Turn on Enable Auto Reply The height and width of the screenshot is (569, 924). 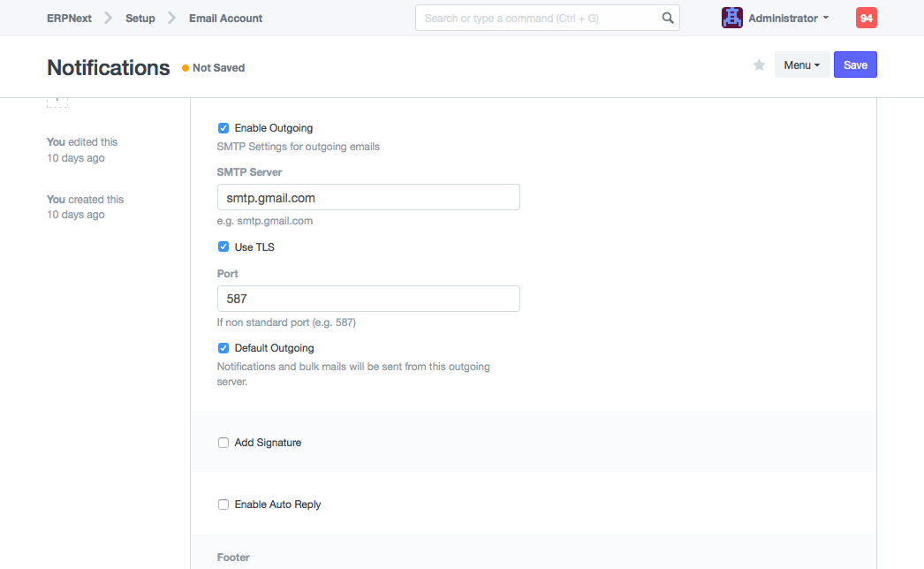pyautogui.click(x=223, y=505)
